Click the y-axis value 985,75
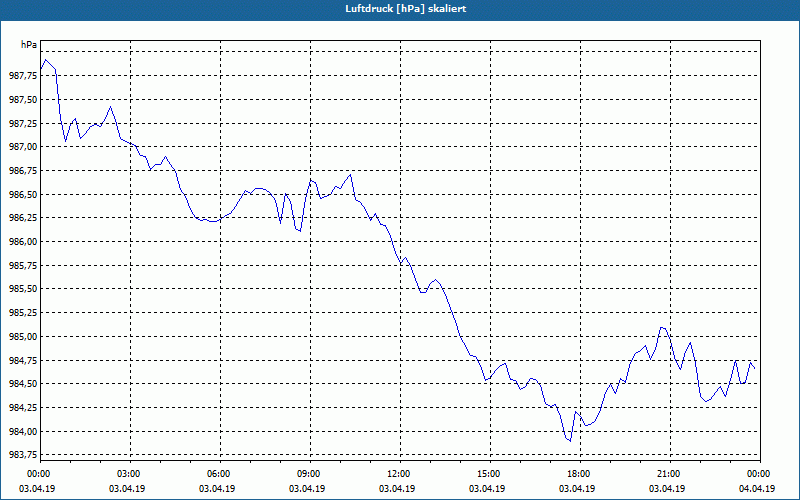 23,265
